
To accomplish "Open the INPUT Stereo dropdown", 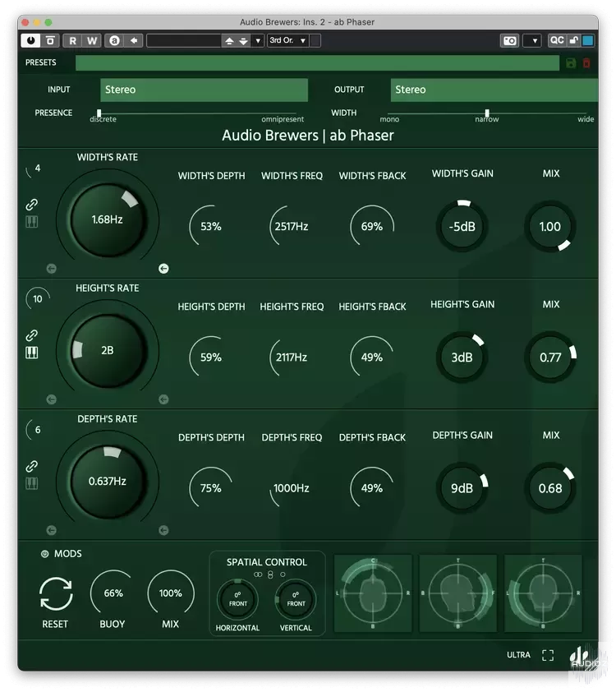I will click(205, 90).
